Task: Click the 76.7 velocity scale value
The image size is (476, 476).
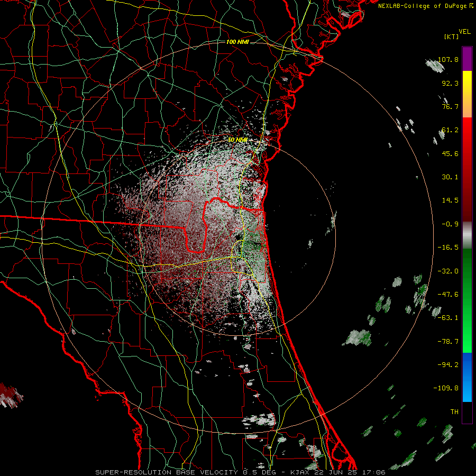Action: pos(450,106)
